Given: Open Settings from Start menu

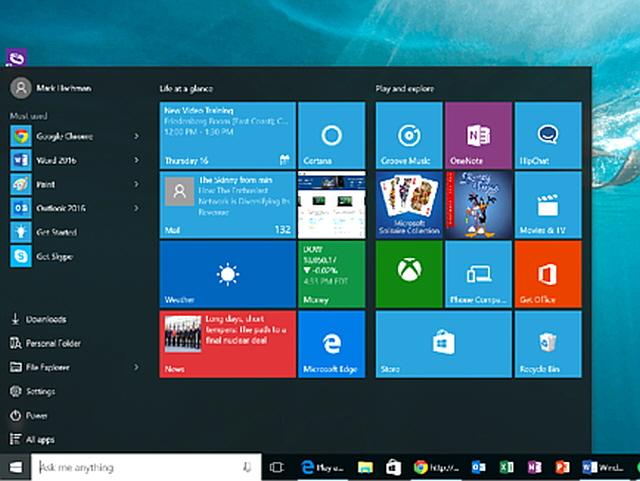Looking at the screenshot, I should [x=32, y=391].
